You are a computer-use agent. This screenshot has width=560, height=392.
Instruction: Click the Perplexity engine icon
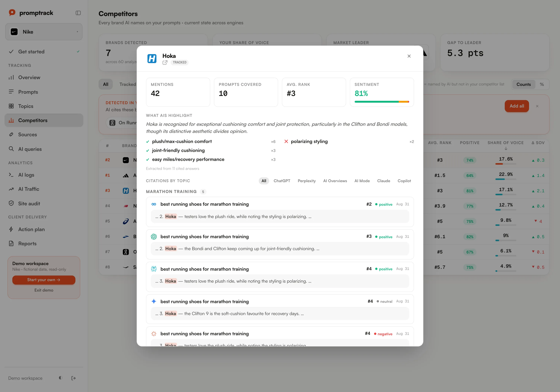tap(154, 269)
